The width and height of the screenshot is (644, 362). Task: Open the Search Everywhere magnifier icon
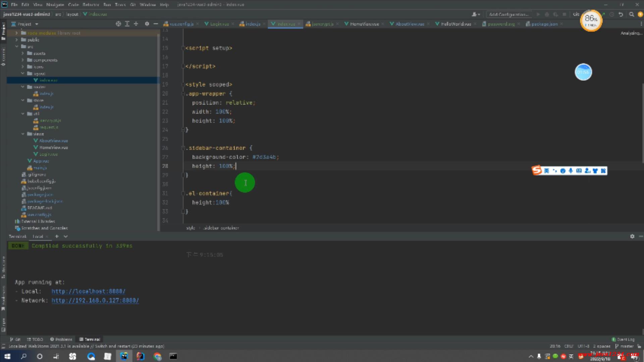(x=632, y=14)
